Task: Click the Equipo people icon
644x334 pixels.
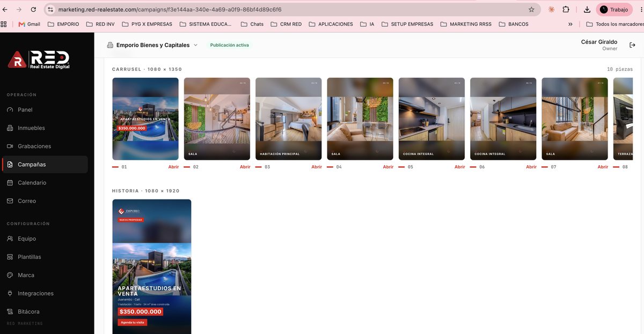Action: pyautogui.click(x=10, y=239)
